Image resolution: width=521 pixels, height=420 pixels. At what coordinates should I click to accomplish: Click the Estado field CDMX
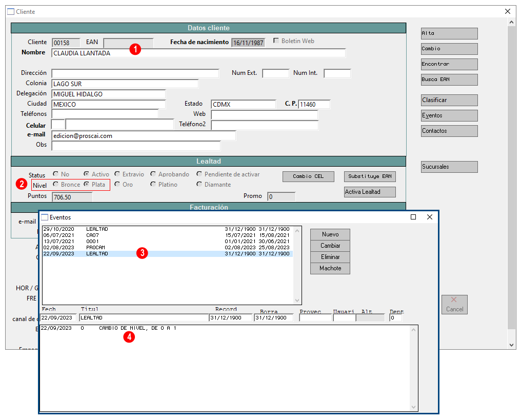coord(243,104)
